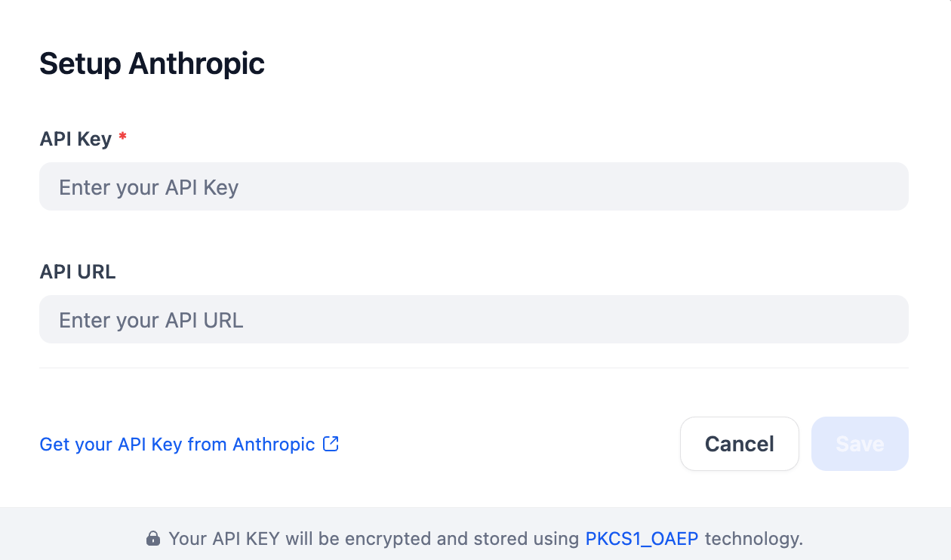951x560 pixels.
Task: Click the API URL field label
Action: (78, 272)
